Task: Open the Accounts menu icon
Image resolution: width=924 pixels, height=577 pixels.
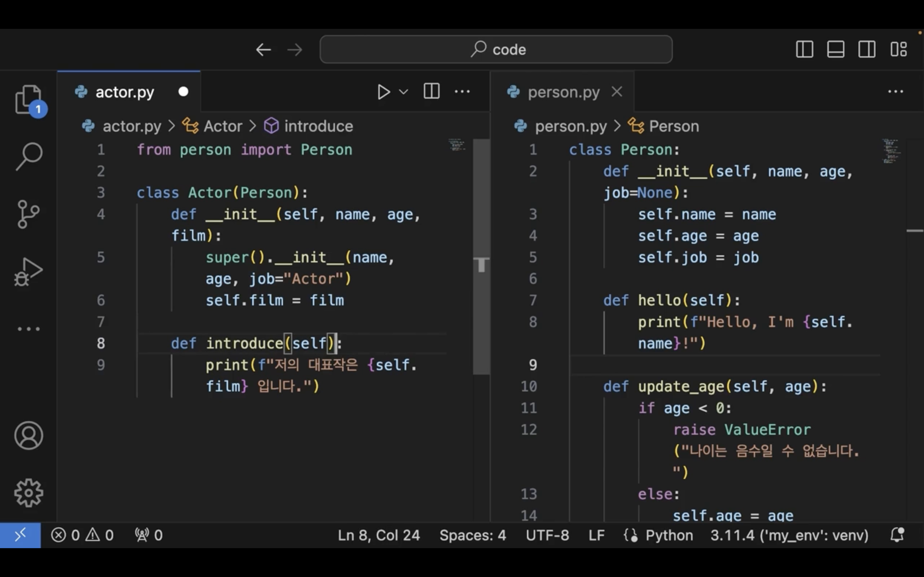Action: [x=29, y=435]
